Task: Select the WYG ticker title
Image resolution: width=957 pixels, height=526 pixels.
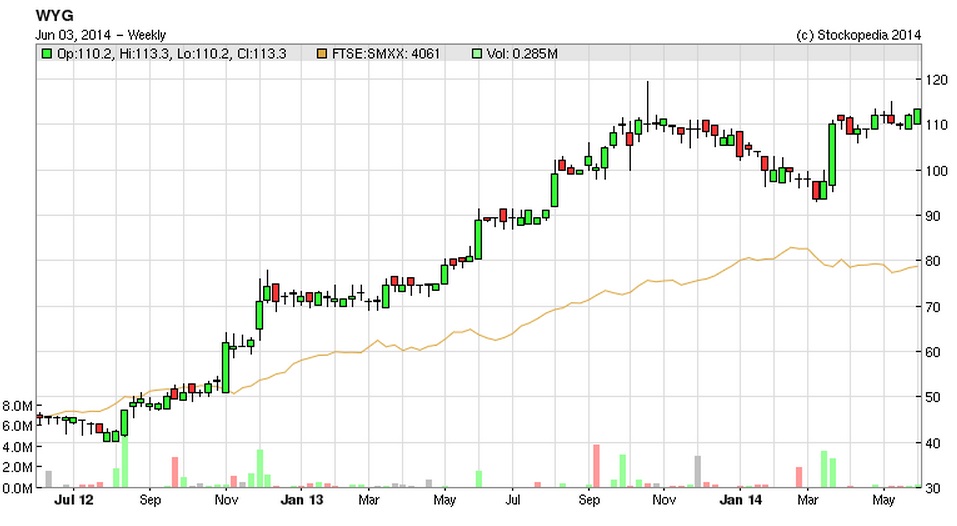Action: 54,16
